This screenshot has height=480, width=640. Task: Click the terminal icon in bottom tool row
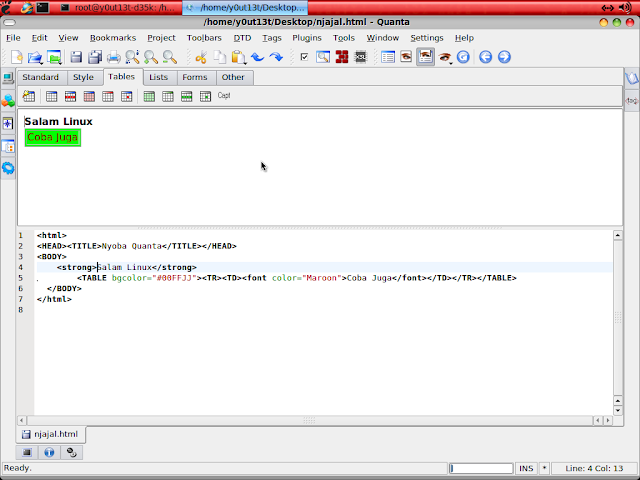(27, 452)
